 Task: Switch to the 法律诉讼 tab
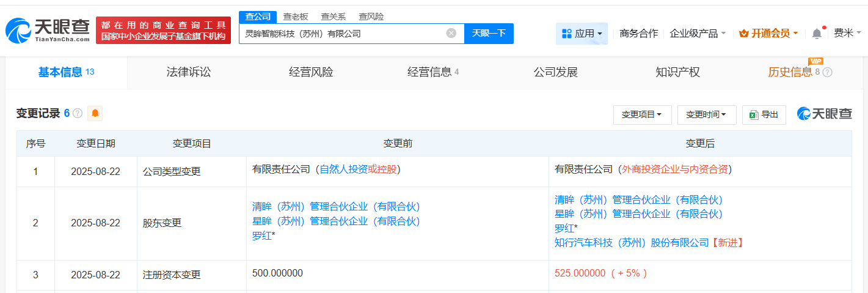(189, 72)
